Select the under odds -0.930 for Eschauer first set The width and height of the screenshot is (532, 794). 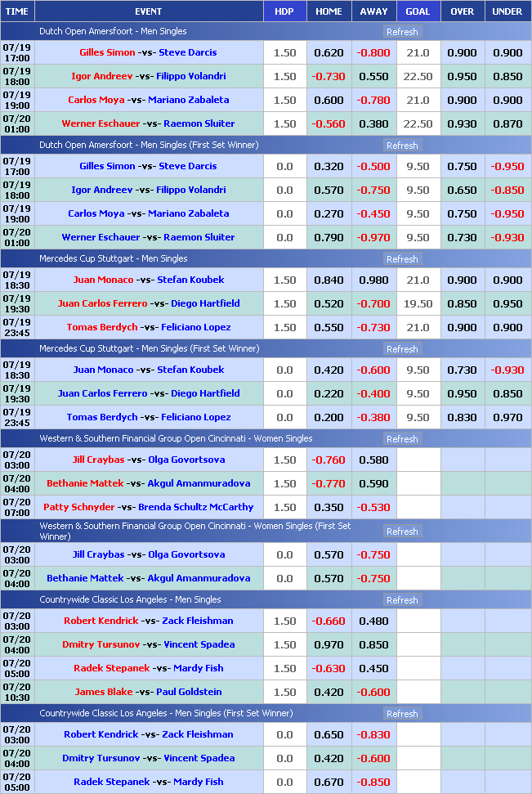pyautogui.click(x=507, y=237)
